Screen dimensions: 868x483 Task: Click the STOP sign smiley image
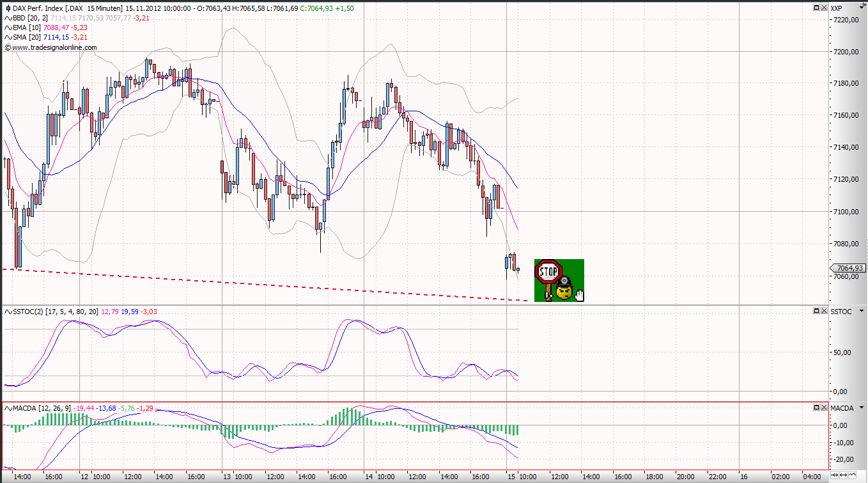[x=559, y=280]
